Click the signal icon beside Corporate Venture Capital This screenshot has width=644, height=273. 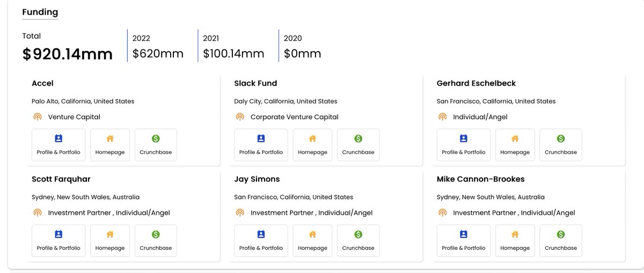[240, 117]
